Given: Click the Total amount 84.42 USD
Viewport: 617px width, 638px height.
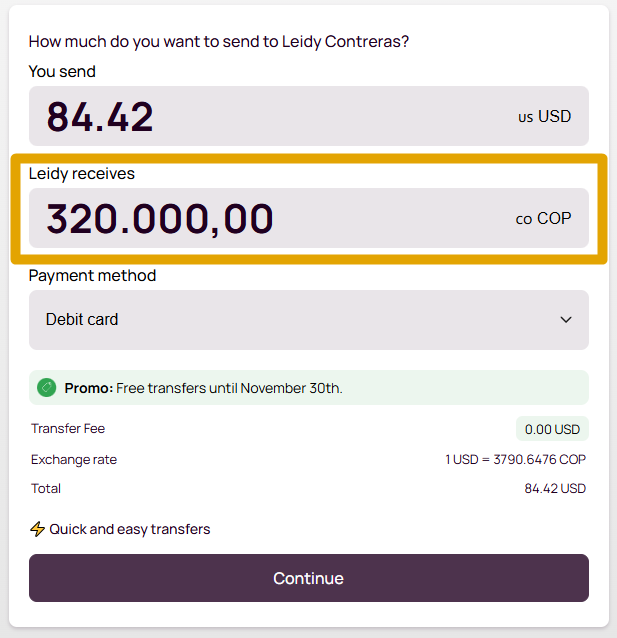Looking at the screenshot, I should point(555,488).
